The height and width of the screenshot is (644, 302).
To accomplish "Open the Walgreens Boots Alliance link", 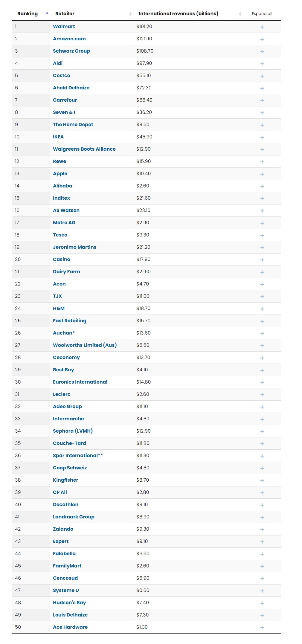I will point(84,149).
